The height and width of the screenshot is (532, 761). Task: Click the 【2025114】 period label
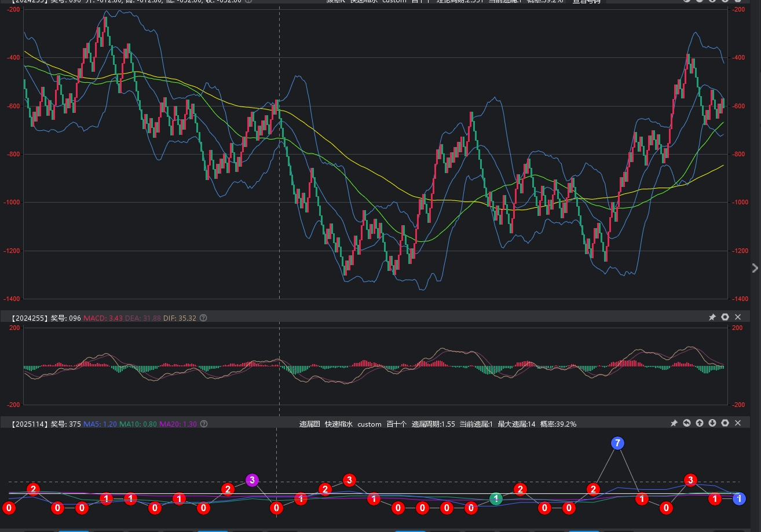30,424
